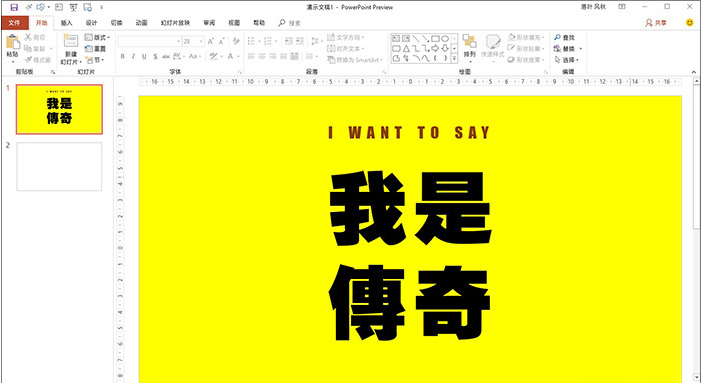
Task: Open Replace dropdown arrow
Action: (x=581, y=48)
